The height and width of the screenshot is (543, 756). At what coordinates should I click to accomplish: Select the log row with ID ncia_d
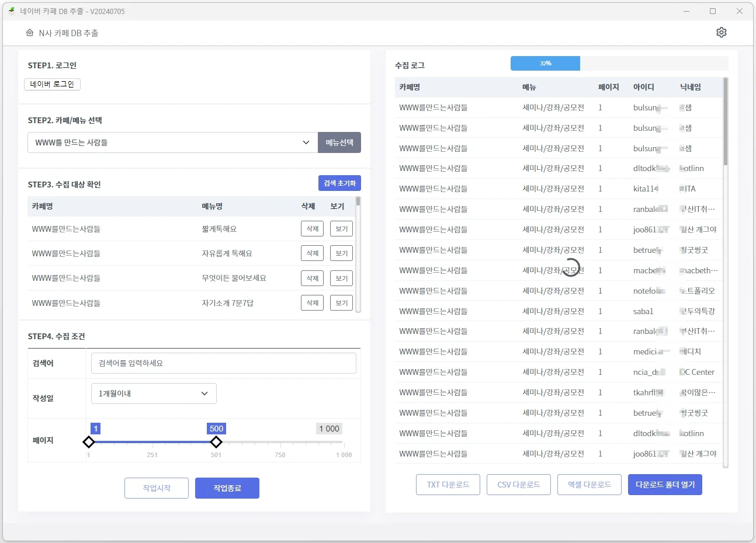(559, 372)
